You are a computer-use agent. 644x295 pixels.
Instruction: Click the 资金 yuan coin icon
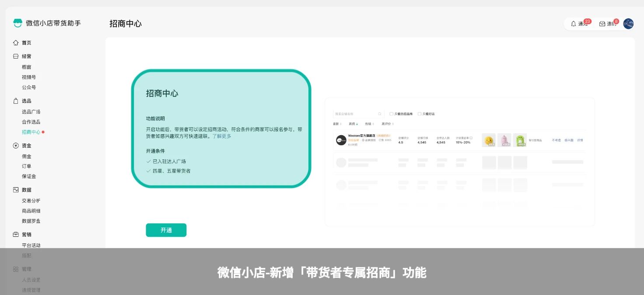pyautogui.click(x=16, y=146)
